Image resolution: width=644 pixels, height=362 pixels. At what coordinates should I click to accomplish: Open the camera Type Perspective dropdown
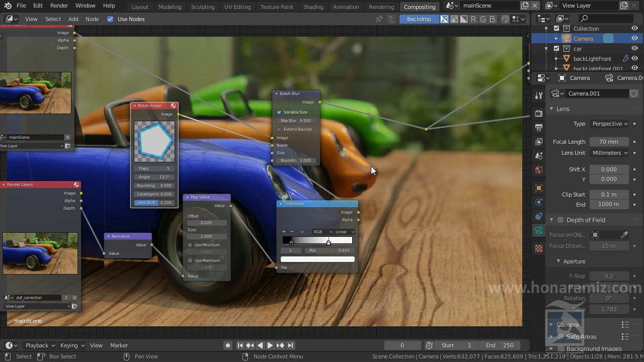point(609,124)
